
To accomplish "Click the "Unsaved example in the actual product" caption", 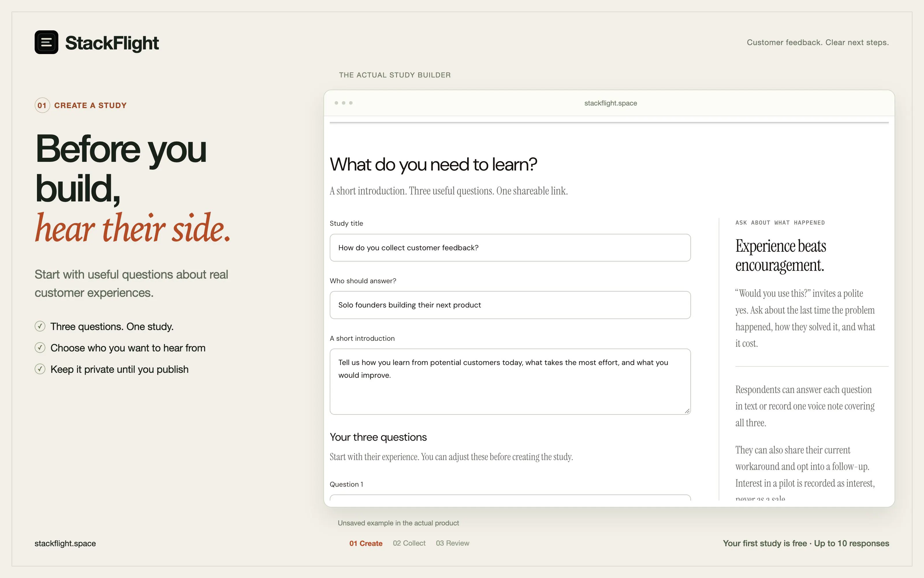I will [398, 523].
